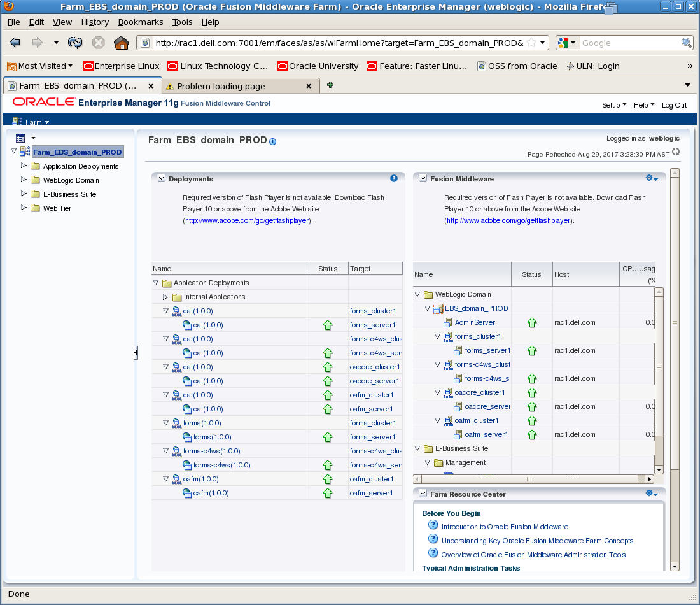Open Fusion Middleware panel gear options

(x=652, y=178)
